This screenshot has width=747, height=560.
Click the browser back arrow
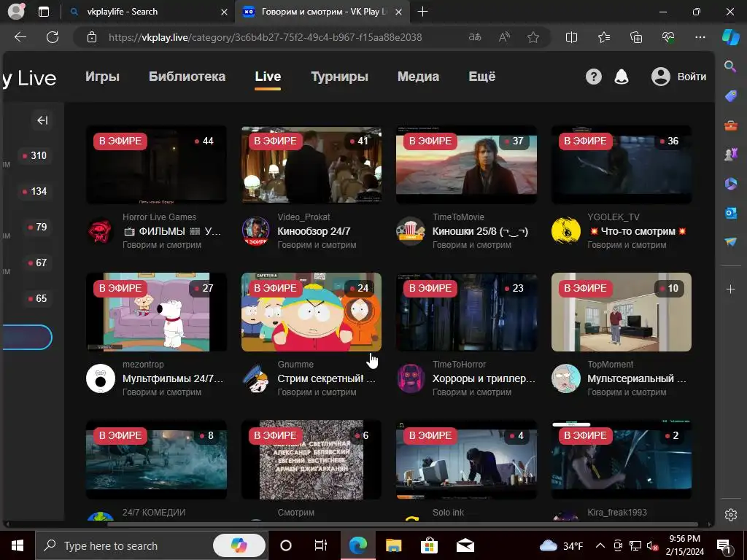pos(20,37)
